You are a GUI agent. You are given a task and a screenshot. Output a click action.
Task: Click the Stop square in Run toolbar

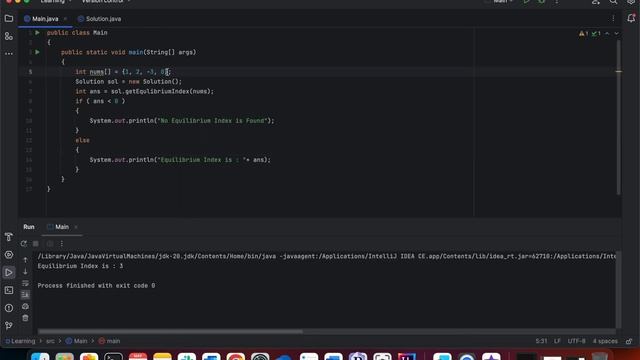pos(36,244)
